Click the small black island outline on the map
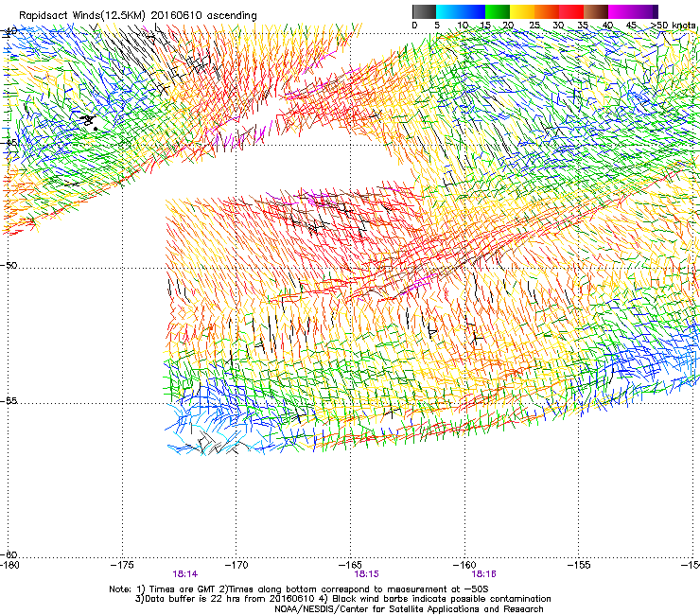 click(x=89, y=121)
